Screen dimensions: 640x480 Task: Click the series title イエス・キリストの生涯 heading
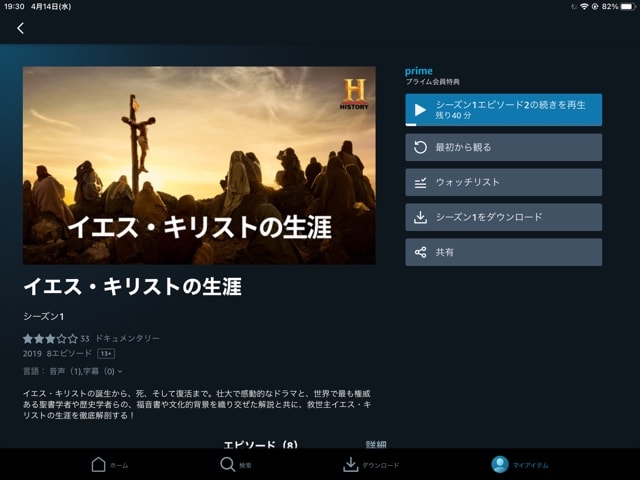click(x=132, y=286)
